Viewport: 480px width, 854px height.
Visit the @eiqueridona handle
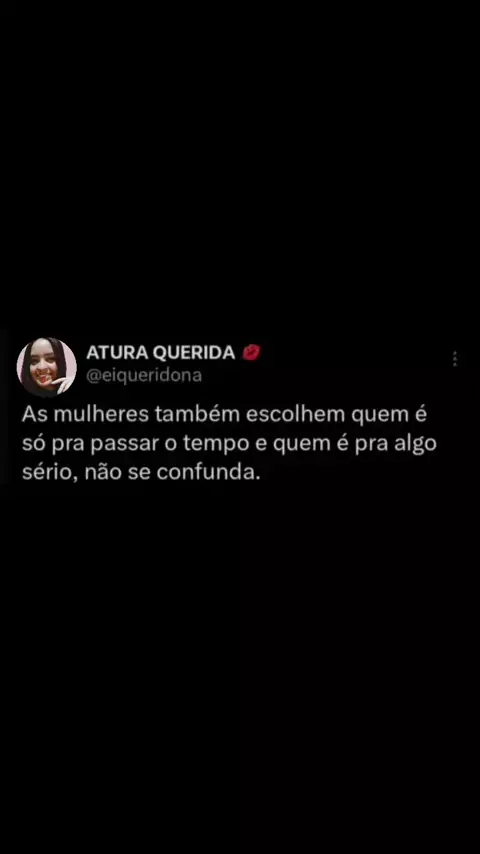coord(144,376)
